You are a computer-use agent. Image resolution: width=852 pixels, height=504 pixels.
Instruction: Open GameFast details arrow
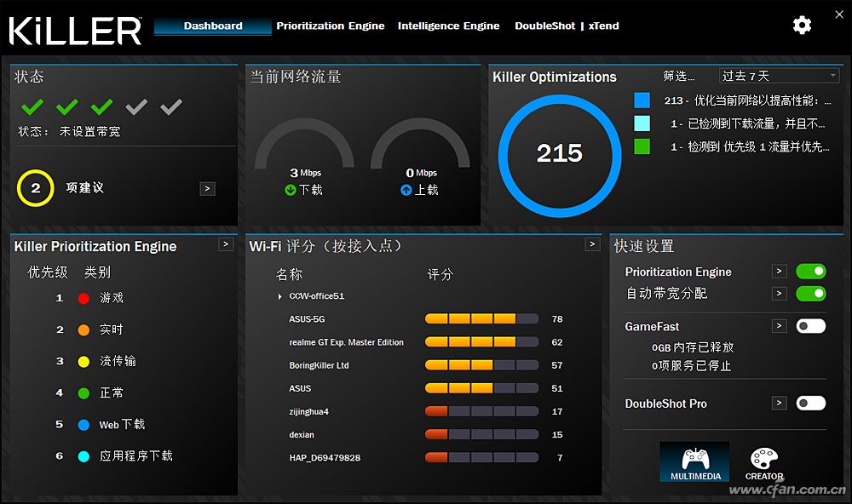pyautogui.click(x=780, y=326)
